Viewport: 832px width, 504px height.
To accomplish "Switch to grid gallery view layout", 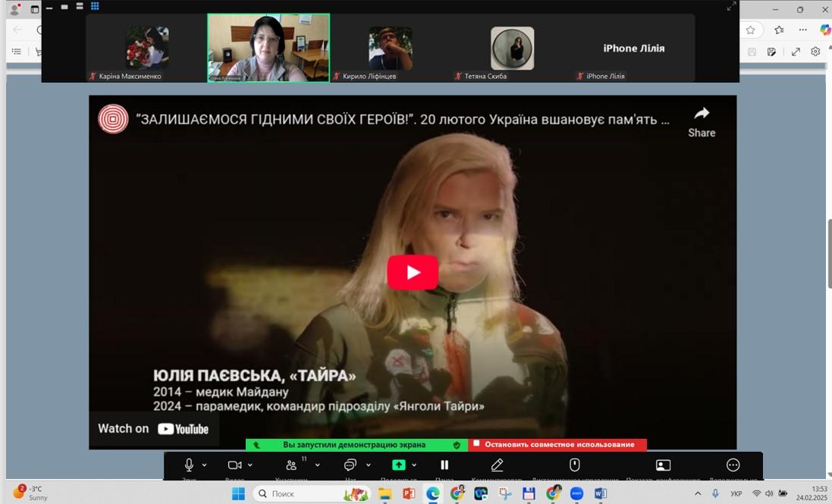I will coord(95,6).
